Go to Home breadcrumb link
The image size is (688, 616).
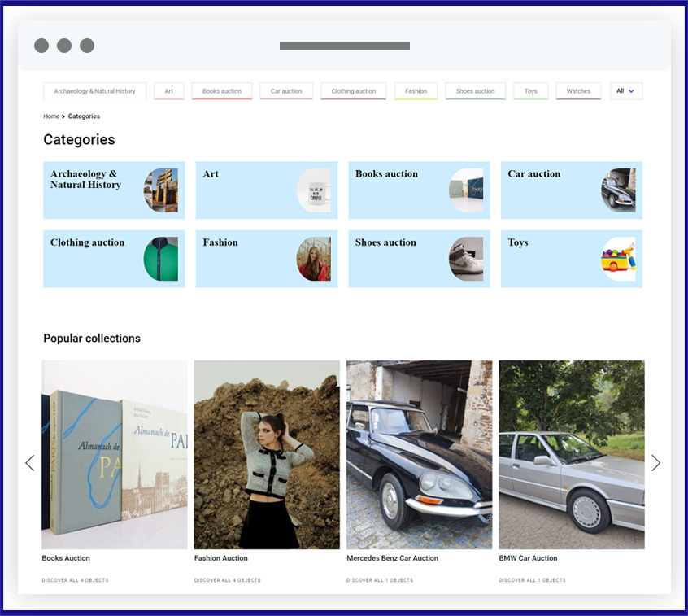51,116
